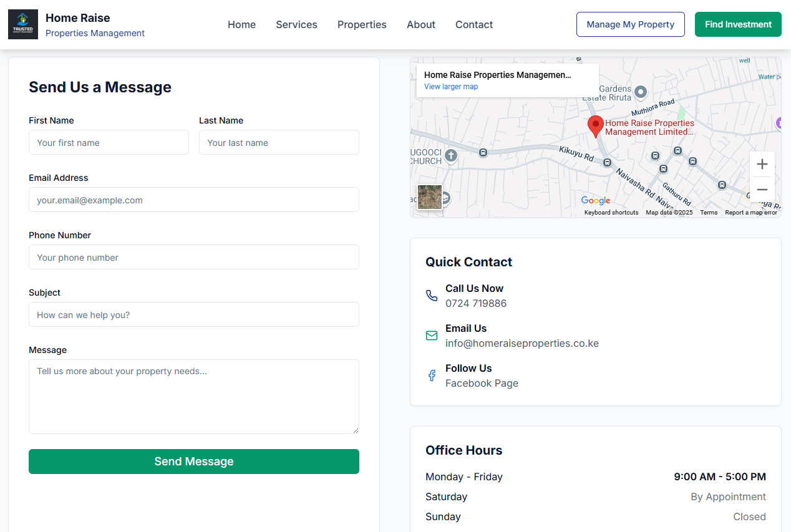Open the Services menu item
791x532 pixels.
(x=296, y=24)
